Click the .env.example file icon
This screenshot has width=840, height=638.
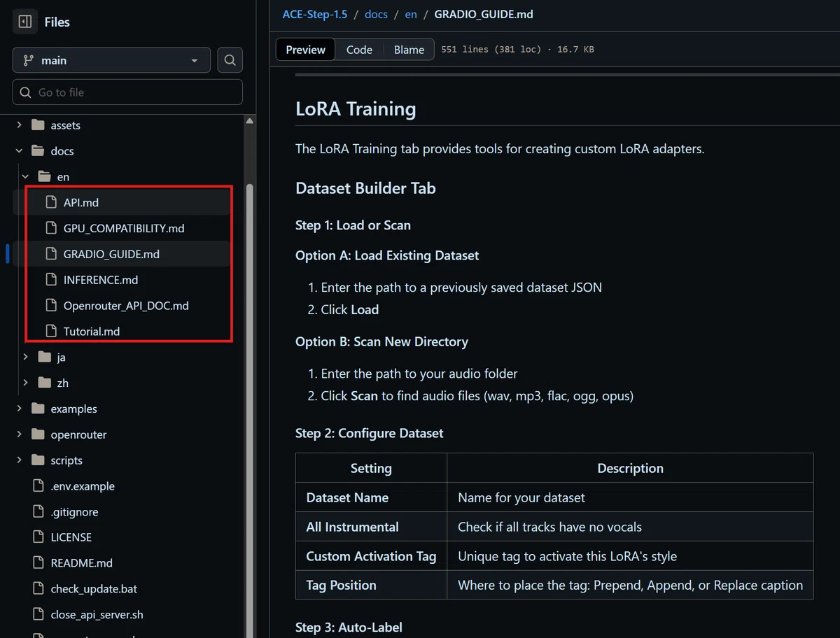38,486
